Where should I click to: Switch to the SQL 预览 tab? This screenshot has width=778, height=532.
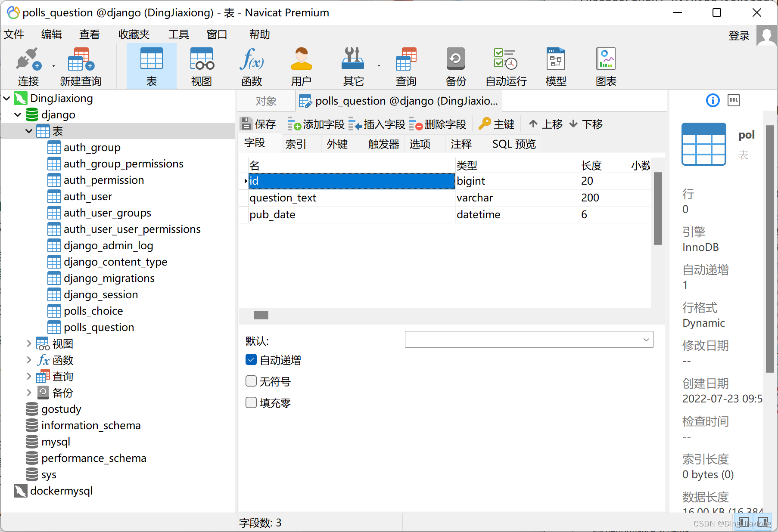513,144
